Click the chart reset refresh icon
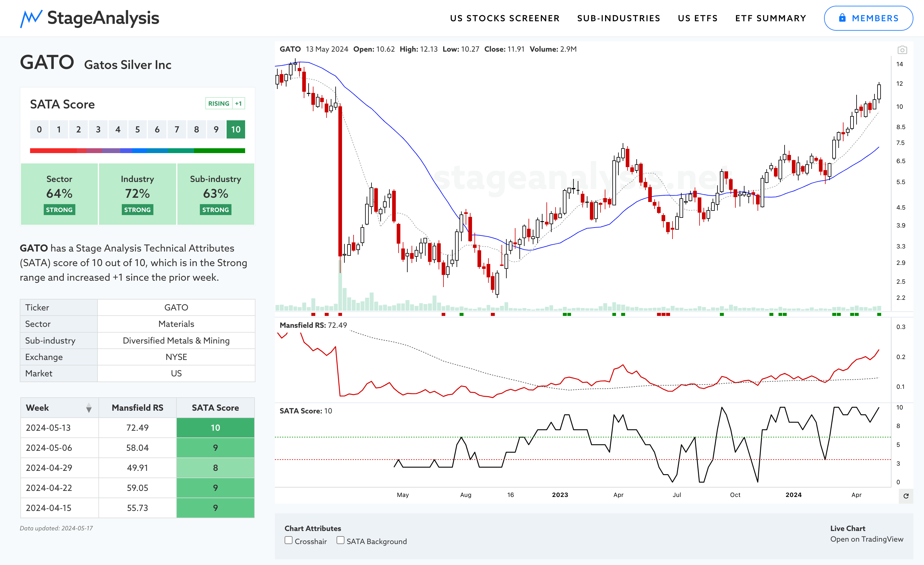 click(x=906, y=496)
